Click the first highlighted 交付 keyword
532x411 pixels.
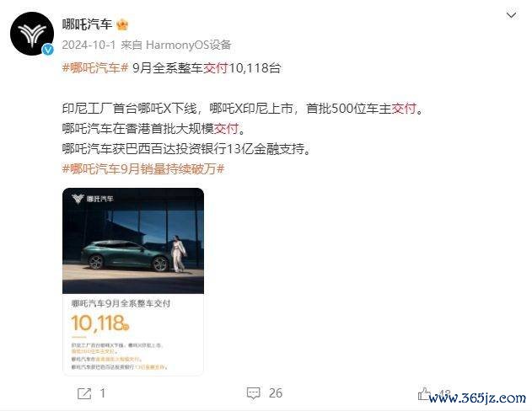(216, 68)
